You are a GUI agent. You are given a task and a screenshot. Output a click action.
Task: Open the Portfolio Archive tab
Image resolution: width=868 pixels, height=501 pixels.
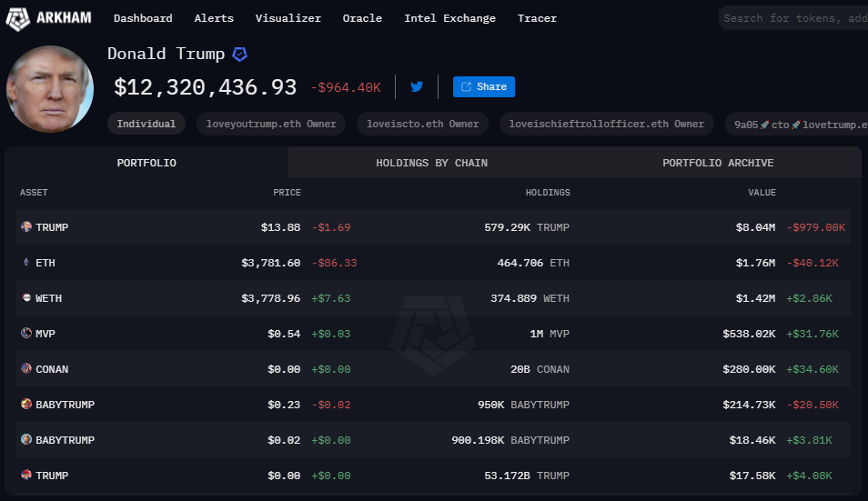tap(718, 163)
